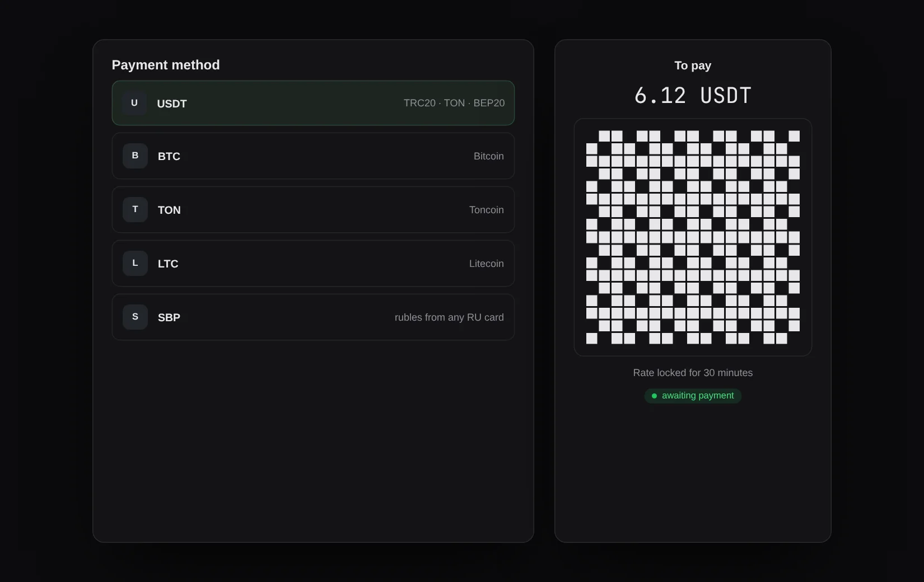This screenshot has height=582, width=924.
Task: Click the LTC letter icon badge
Action: (135, 263)
